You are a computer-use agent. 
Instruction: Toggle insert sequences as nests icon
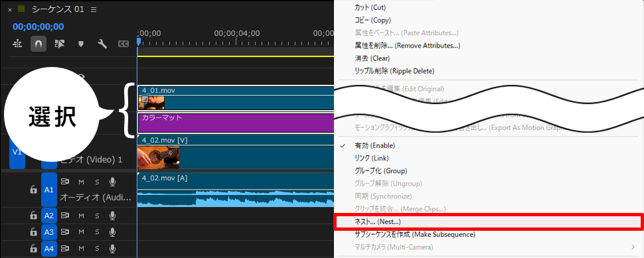click(x=17, y=44)
